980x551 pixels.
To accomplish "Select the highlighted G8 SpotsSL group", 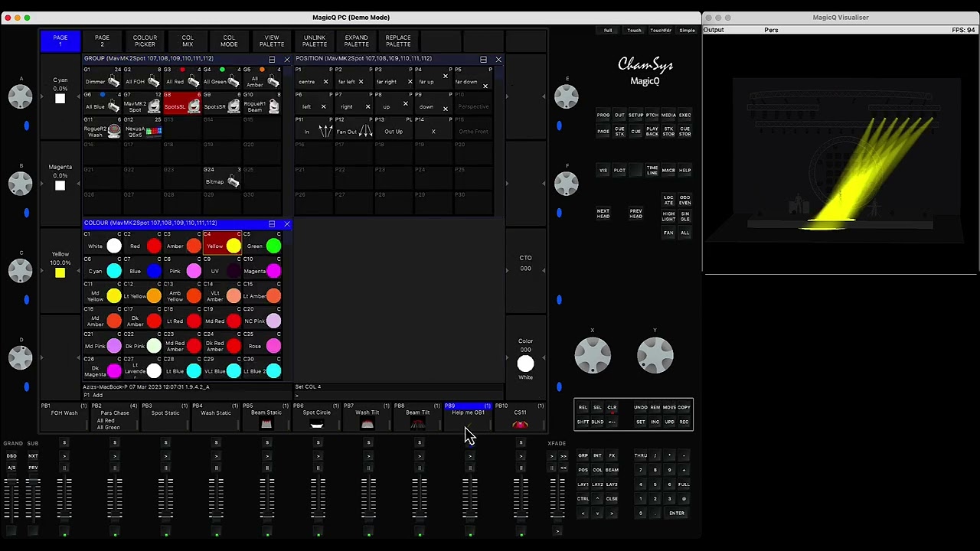I will click(x=182, y=104).
